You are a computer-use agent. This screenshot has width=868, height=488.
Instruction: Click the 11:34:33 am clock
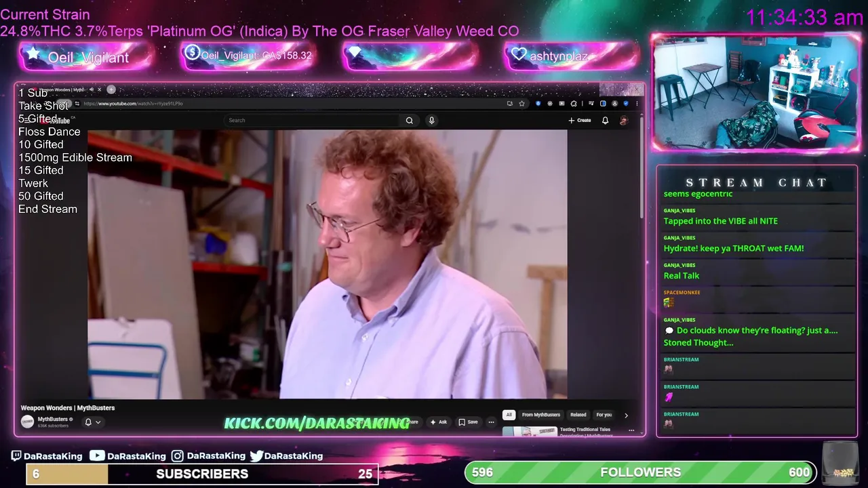point(804,18)
